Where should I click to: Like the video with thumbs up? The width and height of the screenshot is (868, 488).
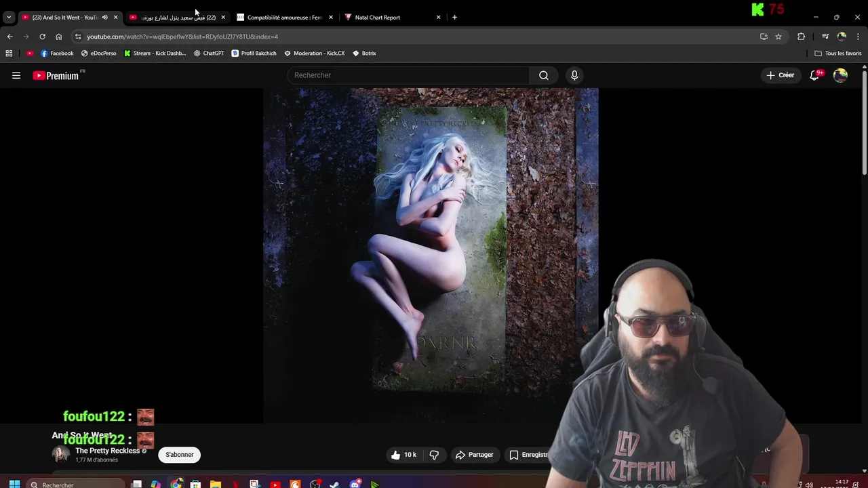point(404,455)
